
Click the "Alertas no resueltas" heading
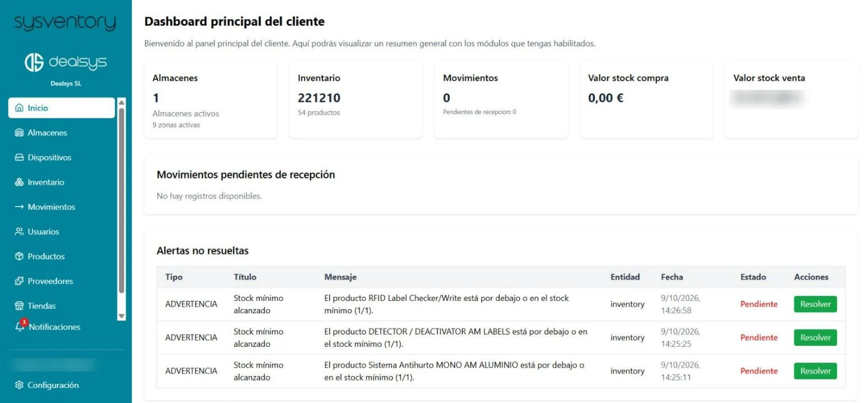click(x=202, y=250)
